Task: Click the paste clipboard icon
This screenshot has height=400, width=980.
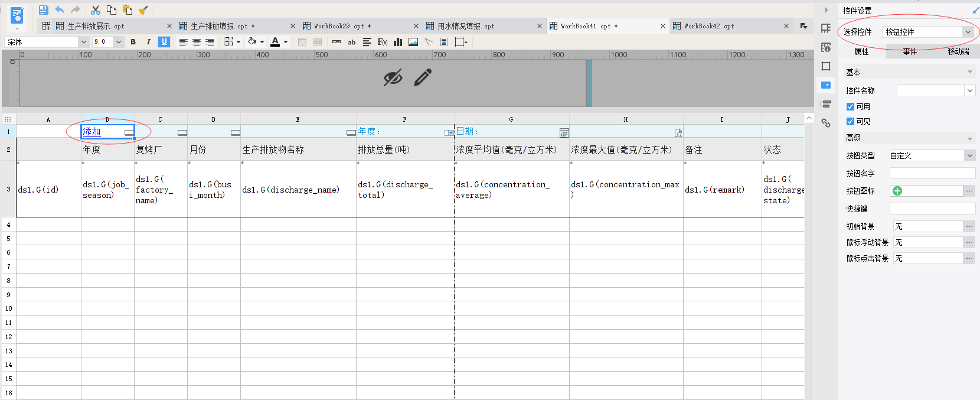Action: (x=127, y=10)
